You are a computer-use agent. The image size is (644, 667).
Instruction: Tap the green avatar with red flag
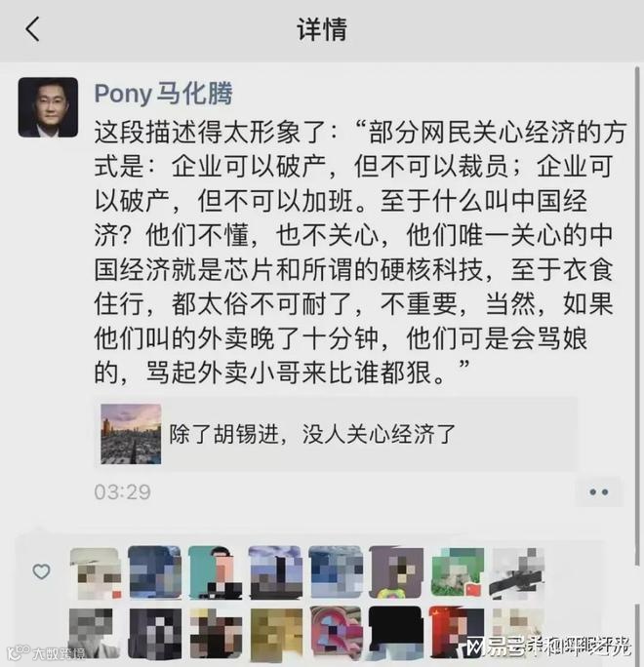point(457,573)
